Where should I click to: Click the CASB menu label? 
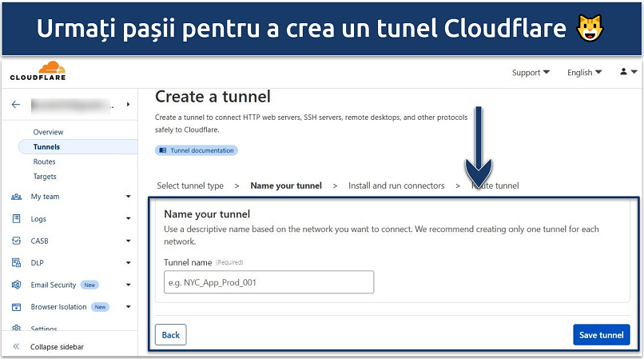(39, 241)
